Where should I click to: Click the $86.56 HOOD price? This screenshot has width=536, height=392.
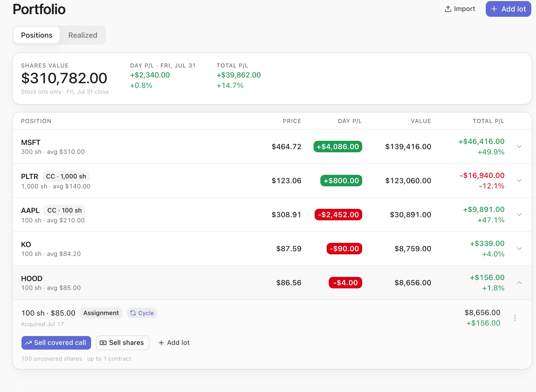coord(289,283)
